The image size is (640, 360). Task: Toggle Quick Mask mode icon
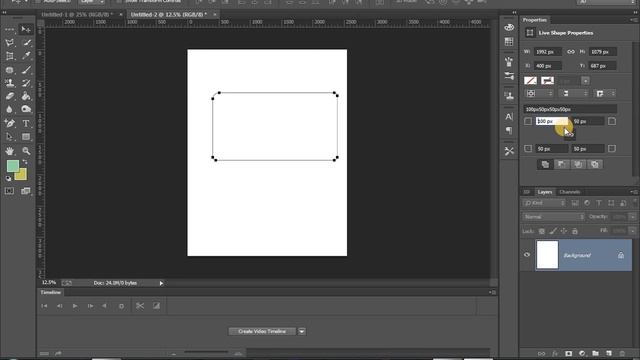9,191
